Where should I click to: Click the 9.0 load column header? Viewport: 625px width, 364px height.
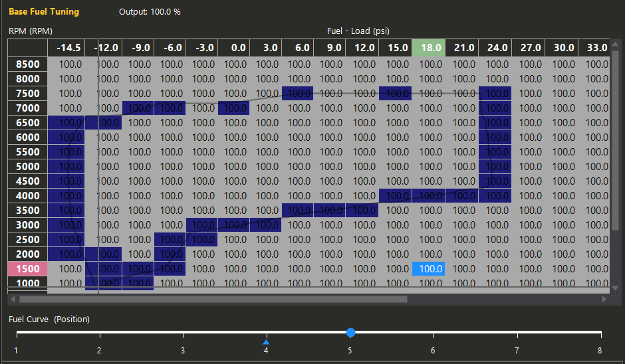pos(329,48)
